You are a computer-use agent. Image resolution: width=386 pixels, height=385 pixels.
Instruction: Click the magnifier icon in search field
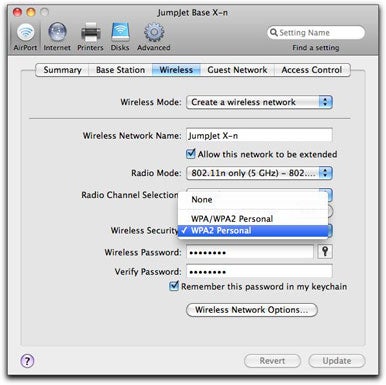pyautogui.click(x=274, y=32)
